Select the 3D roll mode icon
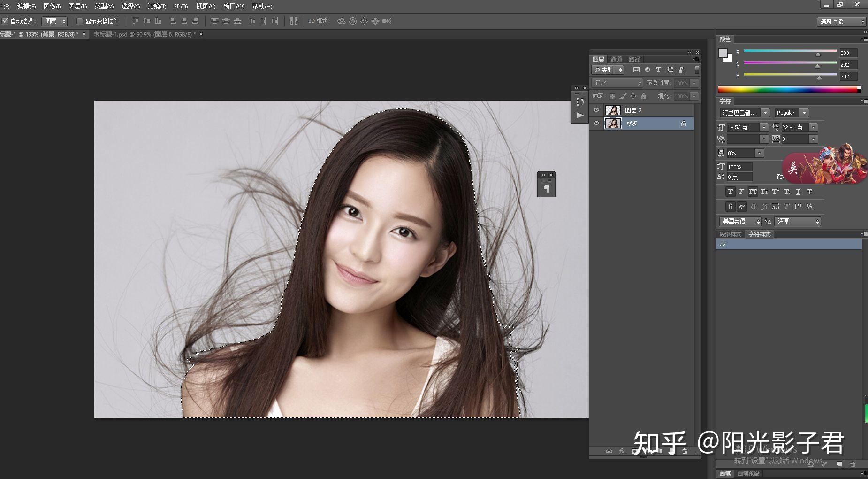The width and height of the screenshot is (868, 479). point(353,21)
